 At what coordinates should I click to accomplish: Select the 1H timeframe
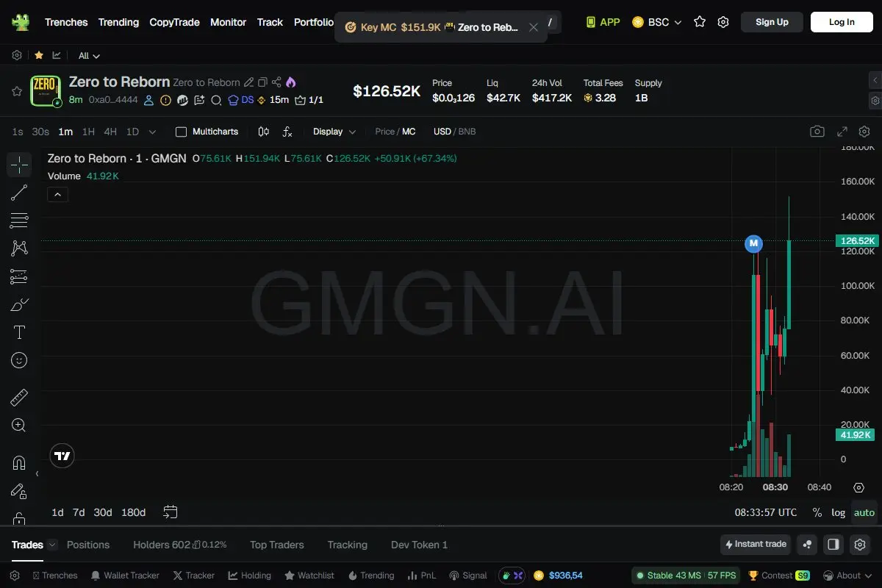click(x=88, y=132)
